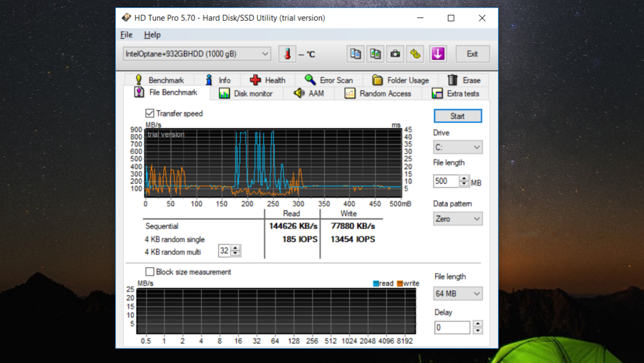Click the orange write legend swatch
Screen dimensions: 644x363
(400, 284)
